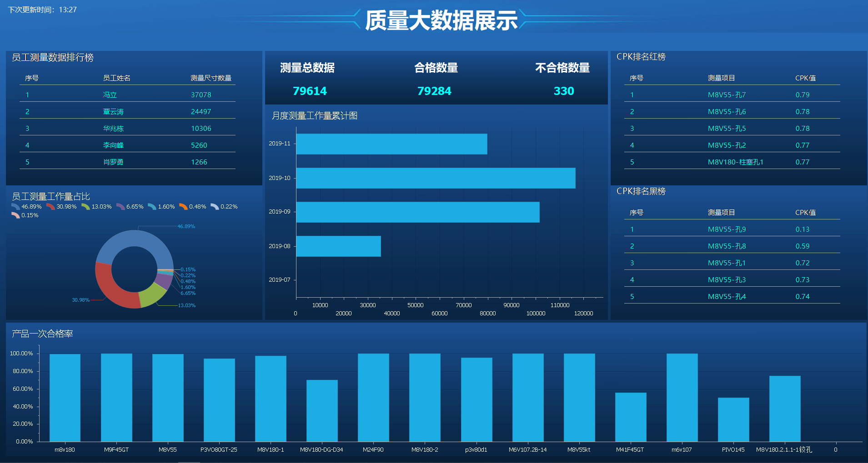
Task: Click the 1.60% teal legend icon
Action: (151, 206)
